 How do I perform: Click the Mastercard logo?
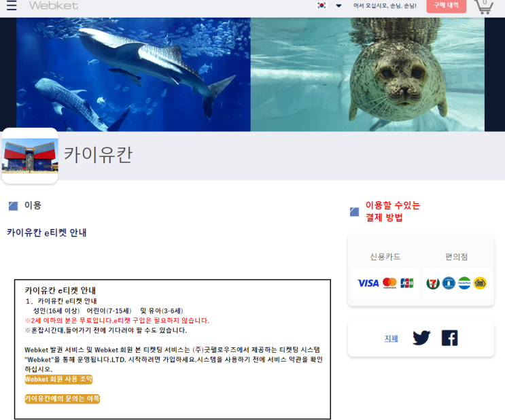click(x=389, y=283)
